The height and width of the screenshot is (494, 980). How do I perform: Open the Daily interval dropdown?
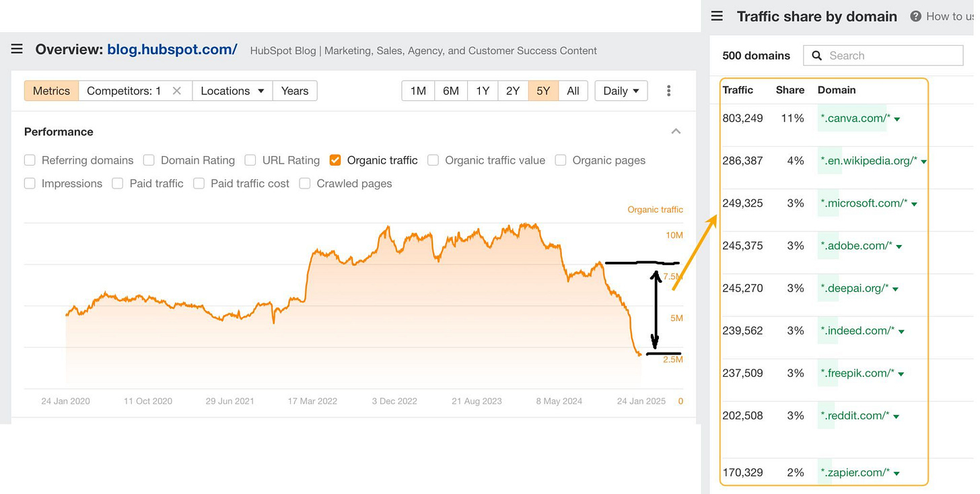[x=621, y=91]
